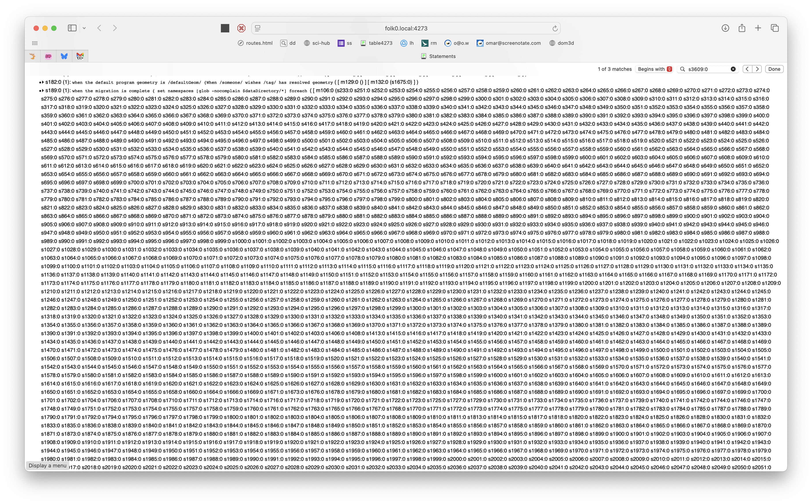Click the s3609:0 find text field

tap(707, 69)
